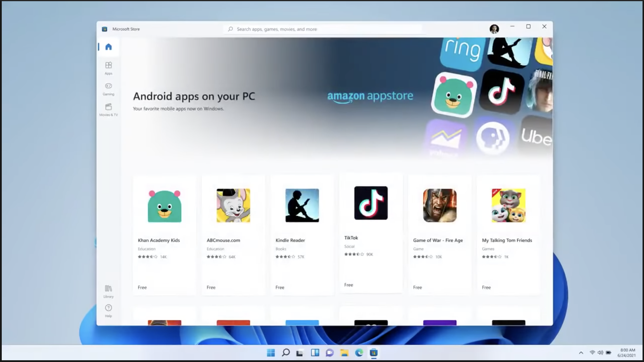Expand the system tray hidden icons chevron
Image resolution: width=644 pixels, height=362 pixels.
[581, 353]
